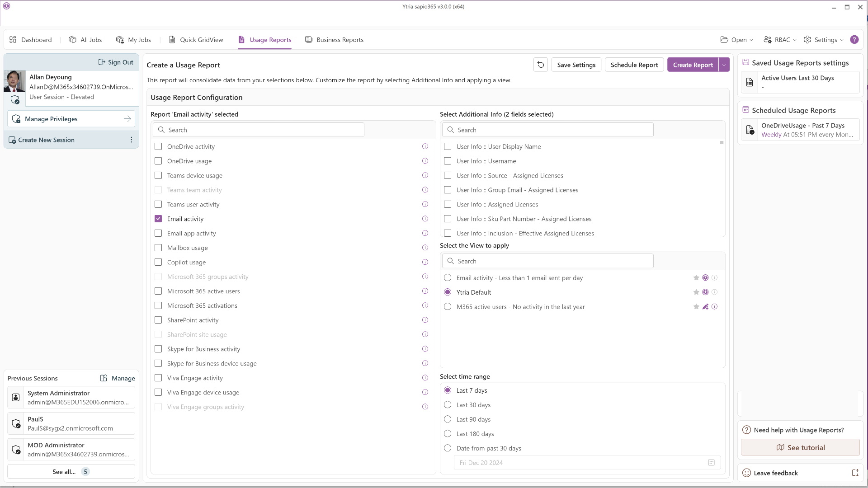Click the purple help question mark icon
Screen dimensions: 868x488
854,40
